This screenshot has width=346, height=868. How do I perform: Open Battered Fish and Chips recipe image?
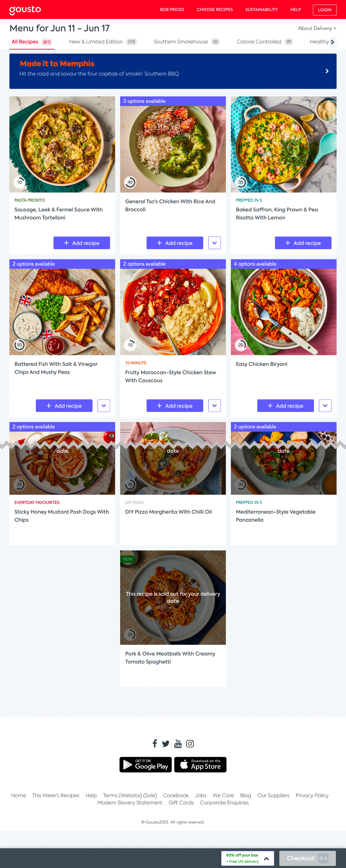click(62, 312)
